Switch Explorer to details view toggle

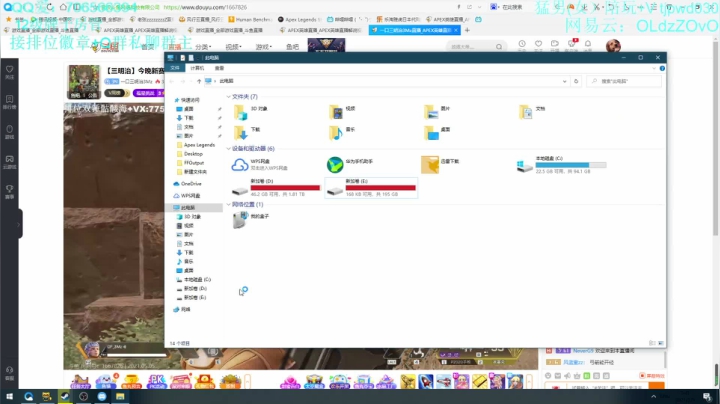tap(652, 343)
